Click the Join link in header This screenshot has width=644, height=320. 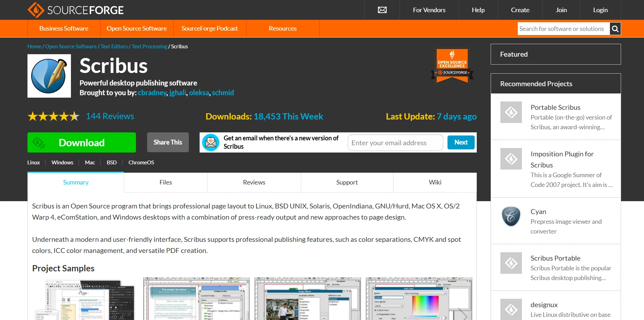561,10
